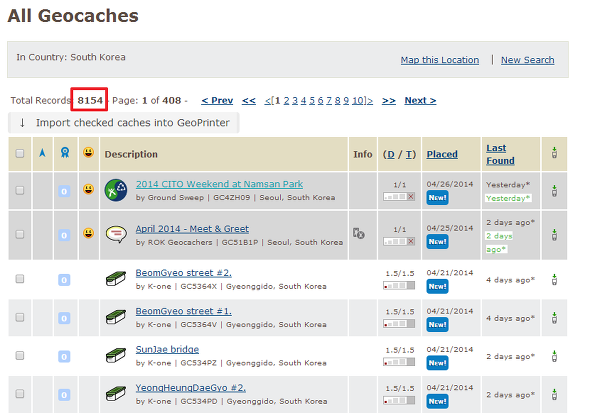Open the Map this Location link

tap(439, 60)
